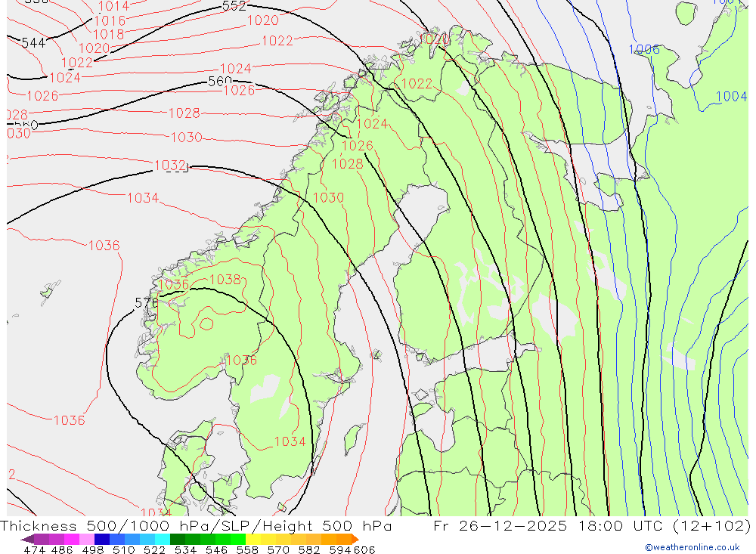This screenshot has width=756, height=554.
Task: Select the cyan legend swatch
Action: (163, 539)
